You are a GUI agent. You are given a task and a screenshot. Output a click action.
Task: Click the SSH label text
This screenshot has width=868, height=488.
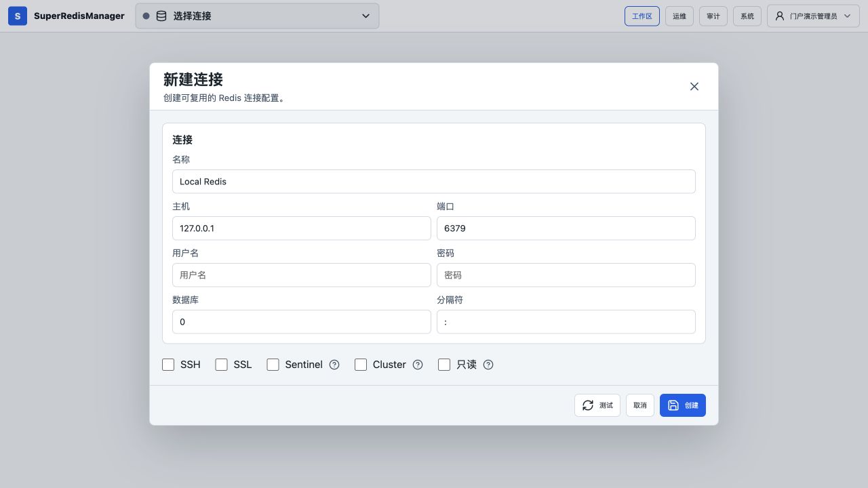tap(191, 365)
